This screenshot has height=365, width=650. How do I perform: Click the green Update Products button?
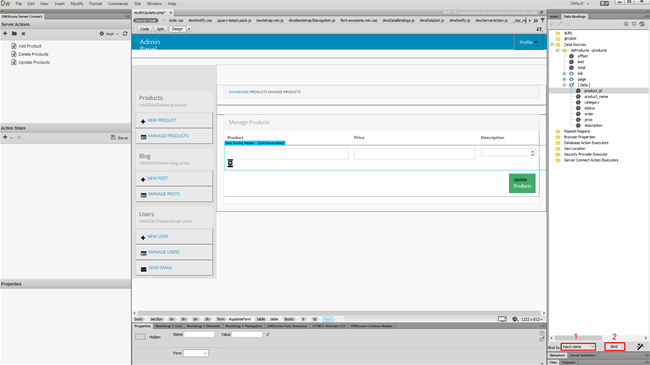[522, 183]
